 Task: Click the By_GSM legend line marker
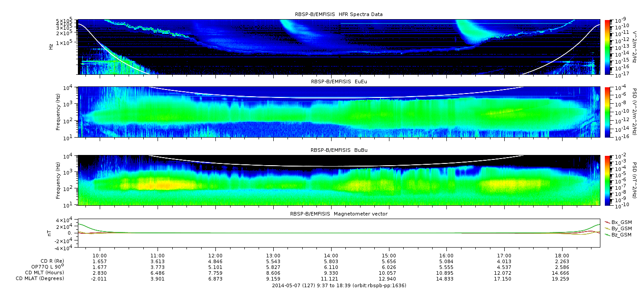[606, 228]
